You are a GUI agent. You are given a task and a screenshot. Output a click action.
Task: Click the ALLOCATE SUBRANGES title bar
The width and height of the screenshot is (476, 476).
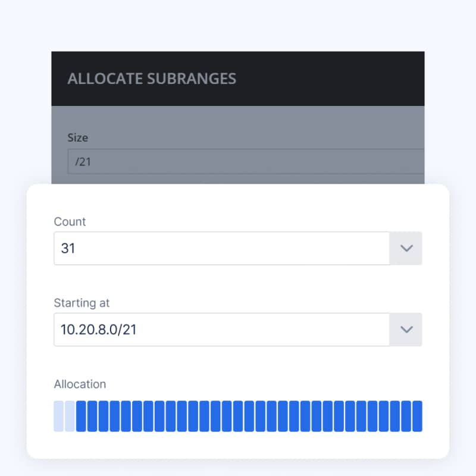[x=153, y=79]
